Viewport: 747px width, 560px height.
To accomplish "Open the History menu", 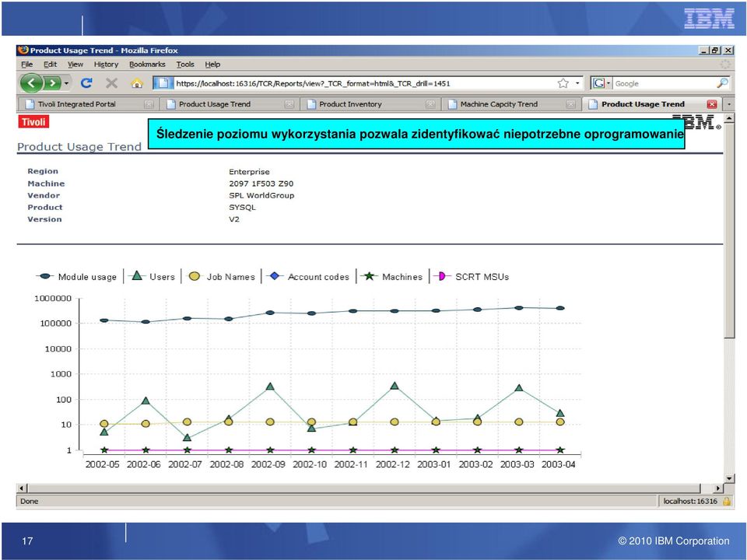I will (x=106, y=65).
